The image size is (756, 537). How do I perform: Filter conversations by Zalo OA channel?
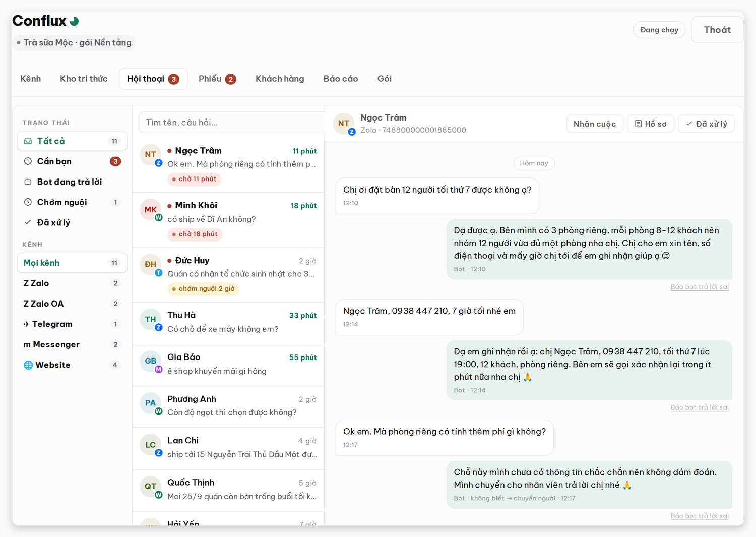click(72, 304)
